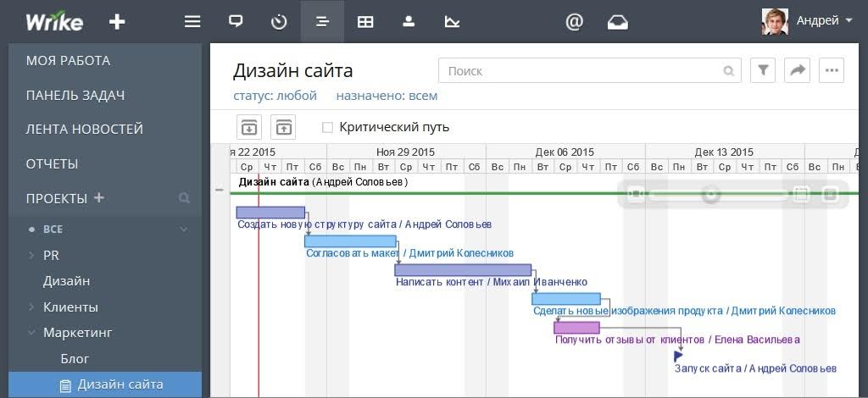Click the fit-to-screen icon on Gantt scale control
Image resolution: width=868 pixels, height=398 pixels.
tap(829, 194)
